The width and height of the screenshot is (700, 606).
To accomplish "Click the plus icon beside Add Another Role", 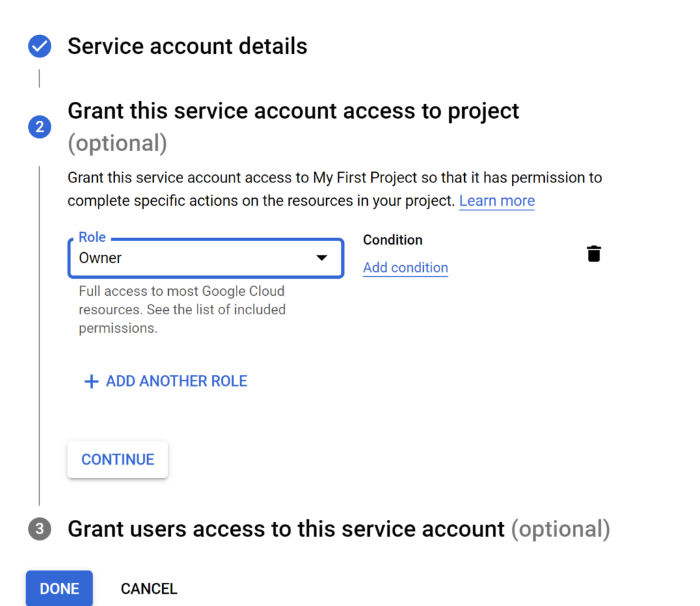I will tap(91, 381).
